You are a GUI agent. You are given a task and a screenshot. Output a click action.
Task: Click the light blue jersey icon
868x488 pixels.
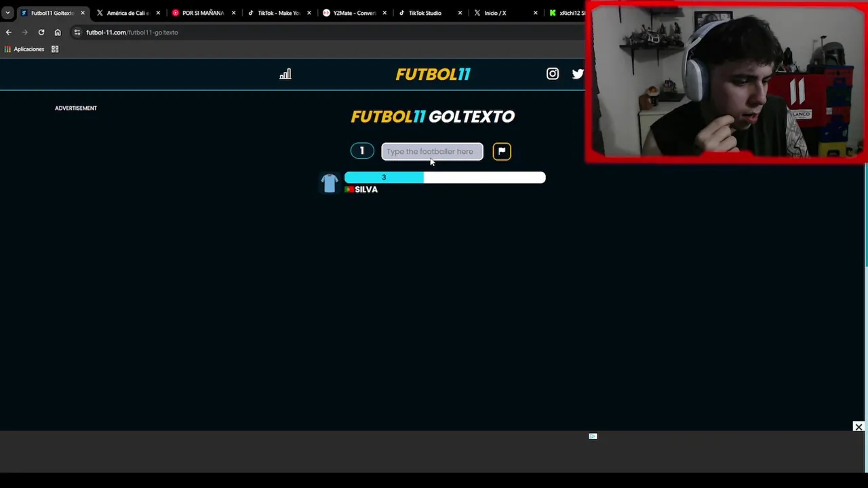point(330,183)
